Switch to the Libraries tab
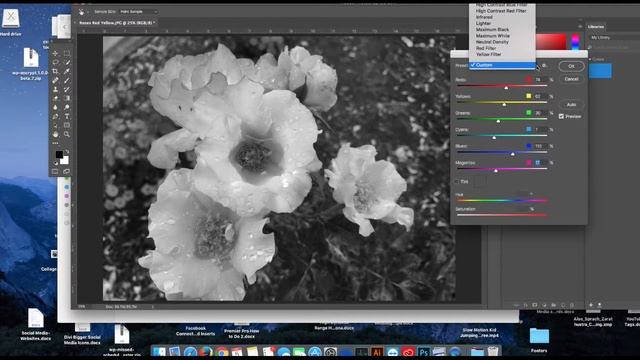 (596, 27)
